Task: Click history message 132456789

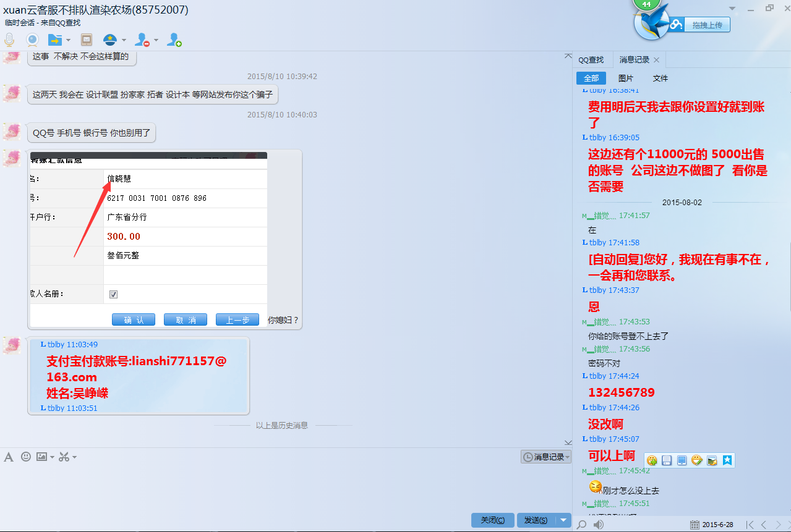Action: tap(621, 392)
